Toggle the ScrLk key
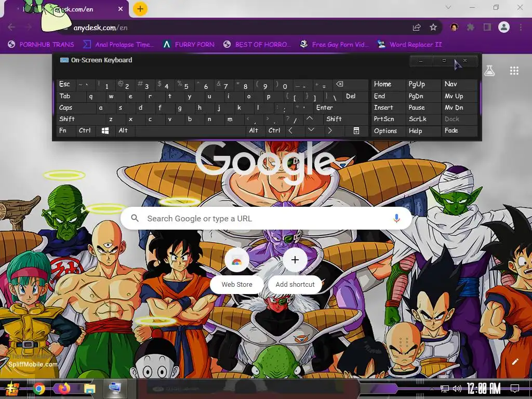The image size is (532, 399). click(423, 119)
